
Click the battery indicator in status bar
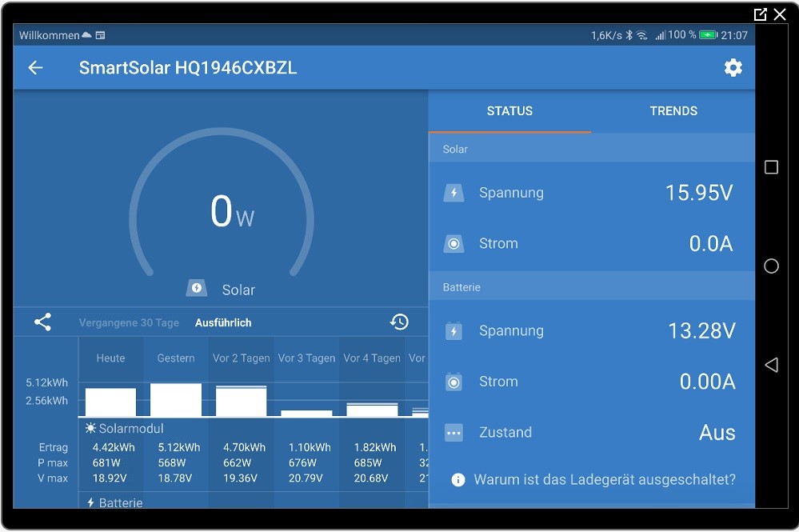[709, 35]
